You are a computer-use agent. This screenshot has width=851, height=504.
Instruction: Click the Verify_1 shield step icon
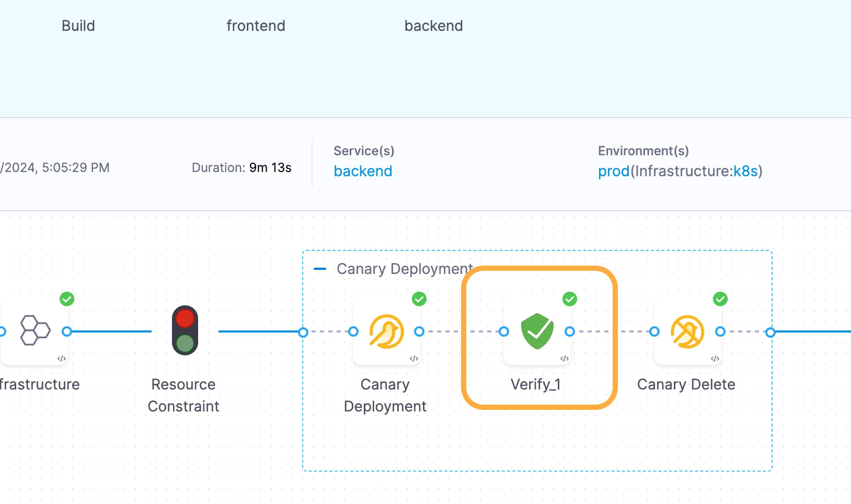(537, 331)
